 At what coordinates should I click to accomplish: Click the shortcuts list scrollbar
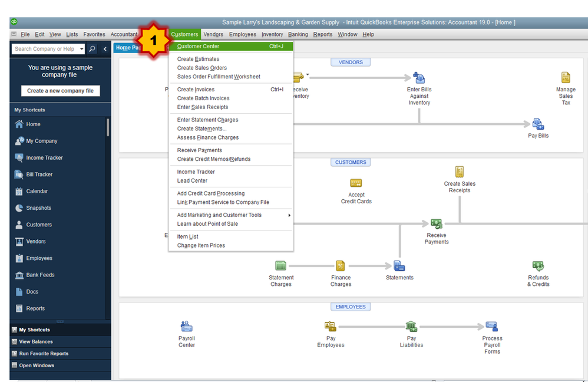(108, 127)
